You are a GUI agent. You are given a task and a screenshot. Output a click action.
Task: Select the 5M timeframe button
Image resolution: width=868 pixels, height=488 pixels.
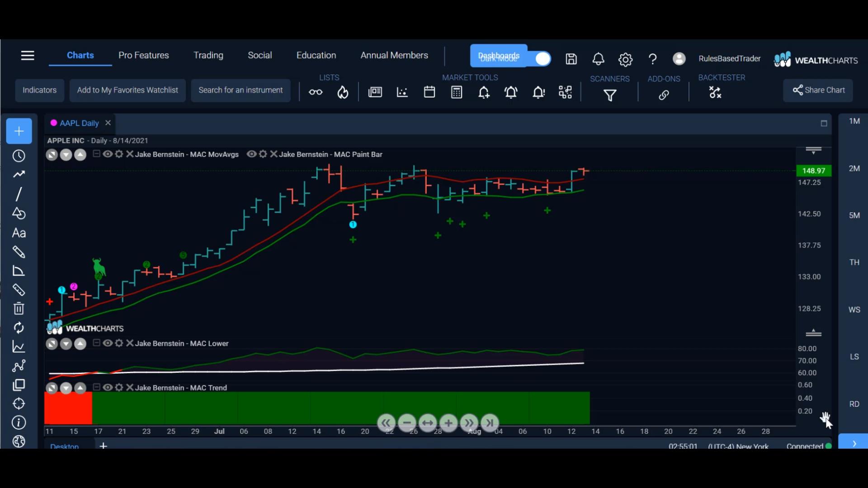point(854,216)
